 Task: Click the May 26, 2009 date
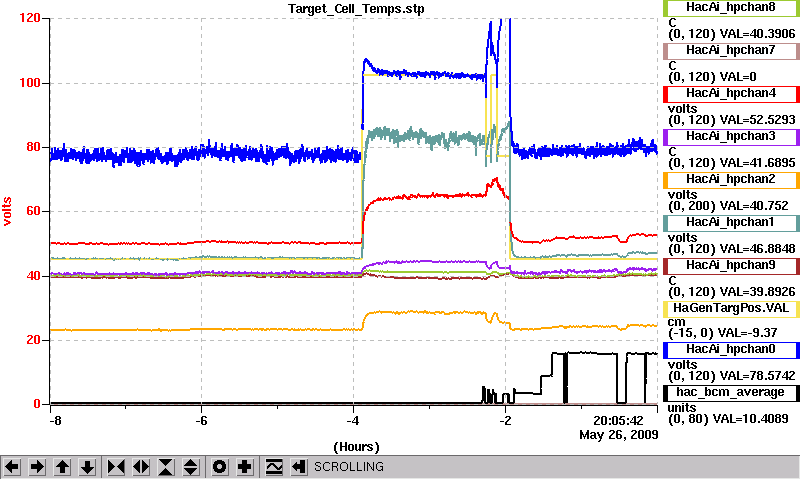tap(618, 435)
